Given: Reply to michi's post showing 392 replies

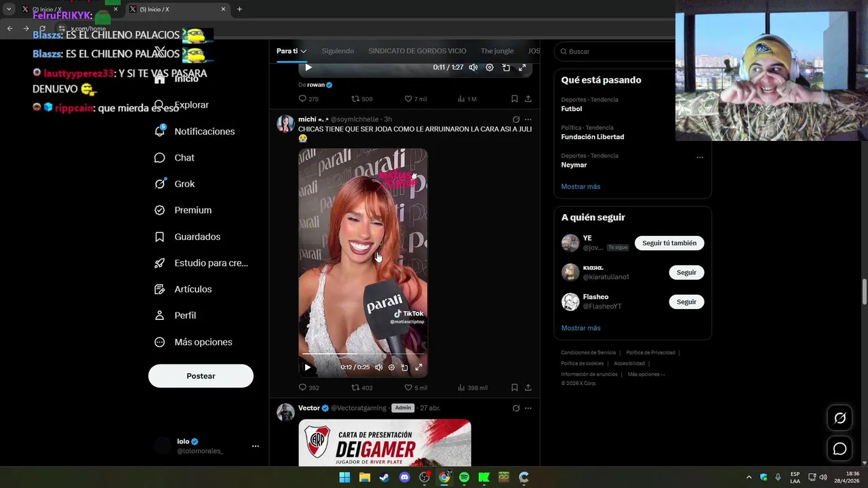Looking at the screenshot, I should point(309,388).
